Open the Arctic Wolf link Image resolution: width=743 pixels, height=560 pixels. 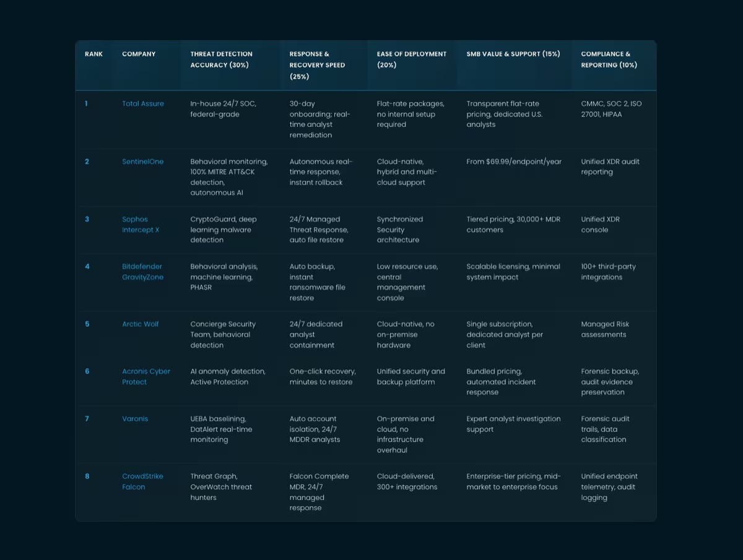141,324
